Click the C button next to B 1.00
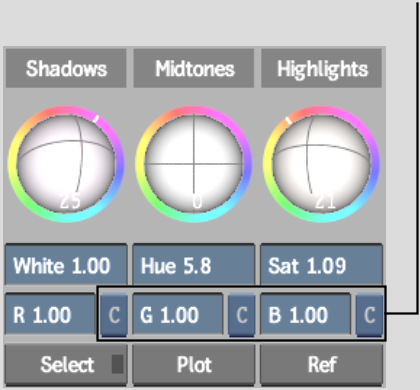 (369, 315)
